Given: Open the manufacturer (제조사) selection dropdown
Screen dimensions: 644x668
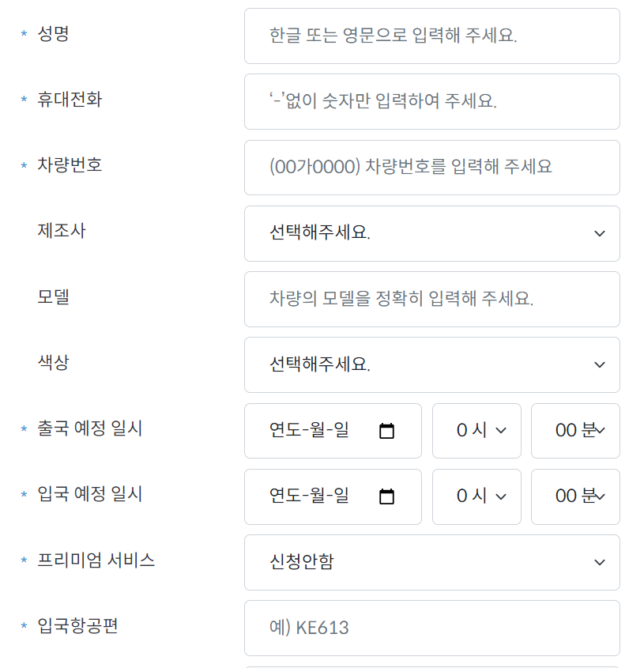Looking at the screenshot, I should [431, 233].
